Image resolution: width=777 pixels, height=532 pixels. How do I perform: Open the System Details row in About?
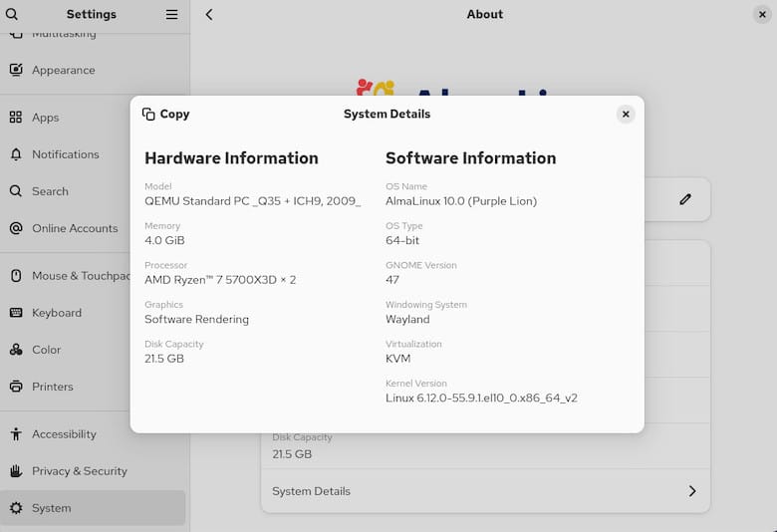click(x=486, y=491)
